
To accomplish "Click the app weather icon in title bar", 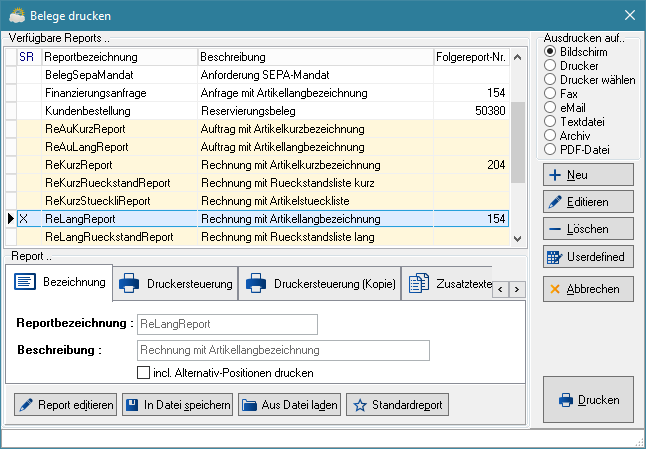I will click(x=17, y=15).
